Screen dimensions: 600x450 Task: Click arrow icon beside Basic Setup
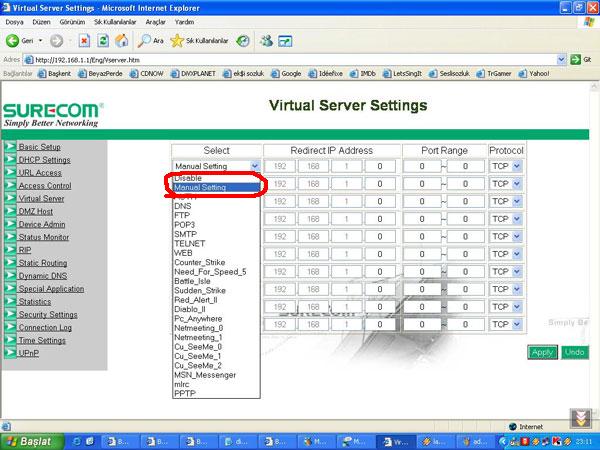pos(10,147)
